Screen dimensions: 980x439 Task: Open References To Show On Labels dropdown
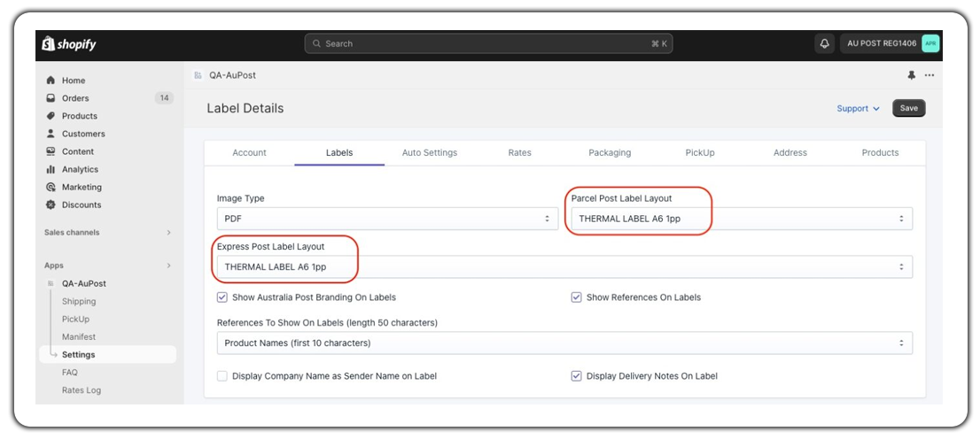click(564, 343)
